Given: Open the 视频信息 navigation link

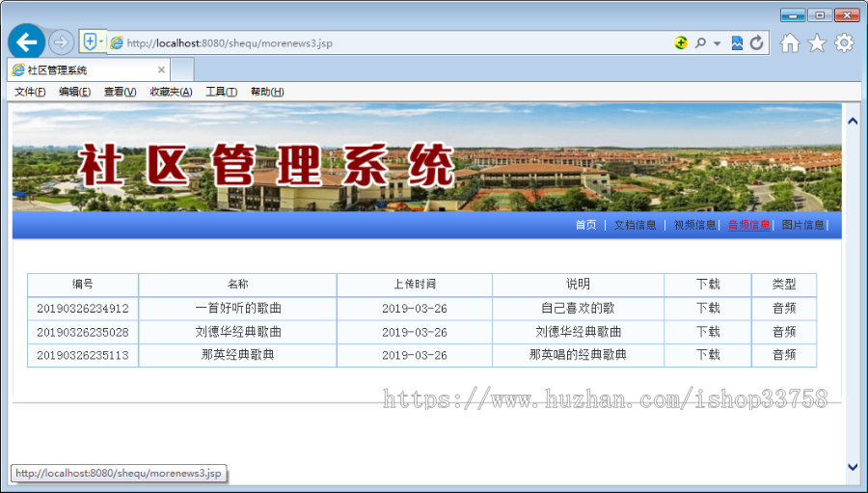Looking at the screenshot, I should point(694,225).
